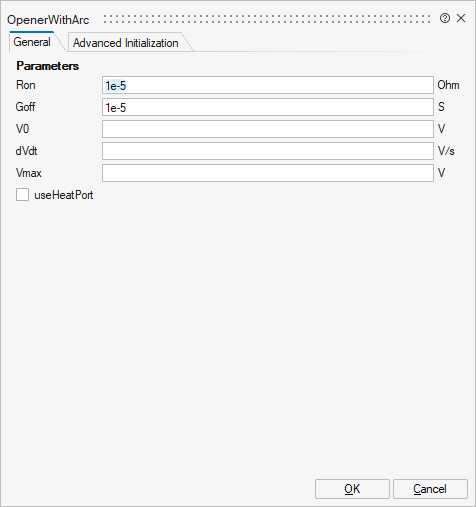Screen dimensions: 476x507
Task: Click the OpenerWithArc title text
Action: (48, 20)
